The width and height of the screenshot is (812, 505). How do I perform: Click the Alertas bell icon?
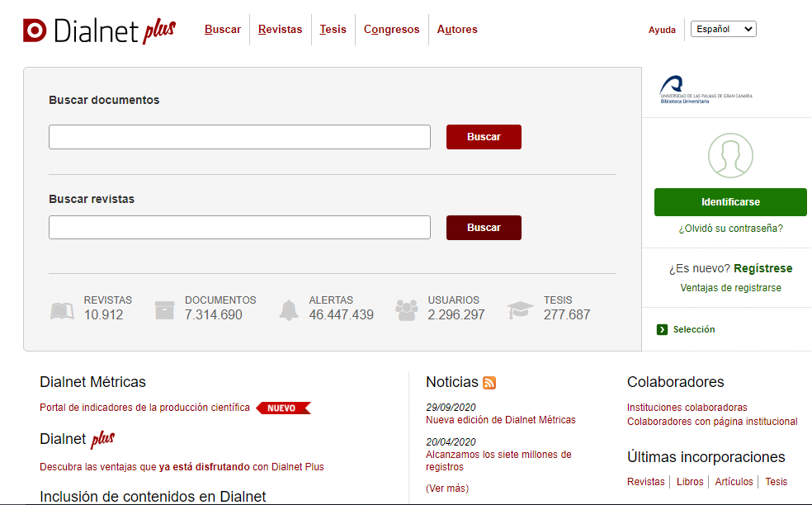(289, 310)
